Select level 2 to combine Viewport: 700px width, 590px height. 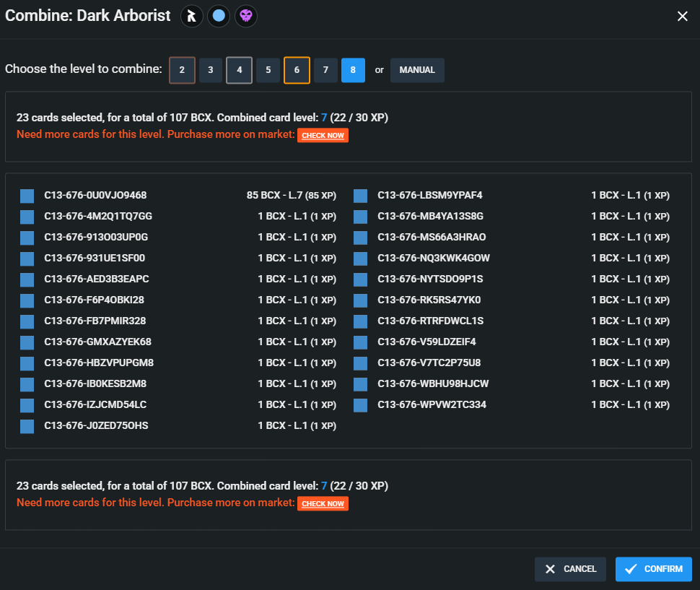(182, 70)
